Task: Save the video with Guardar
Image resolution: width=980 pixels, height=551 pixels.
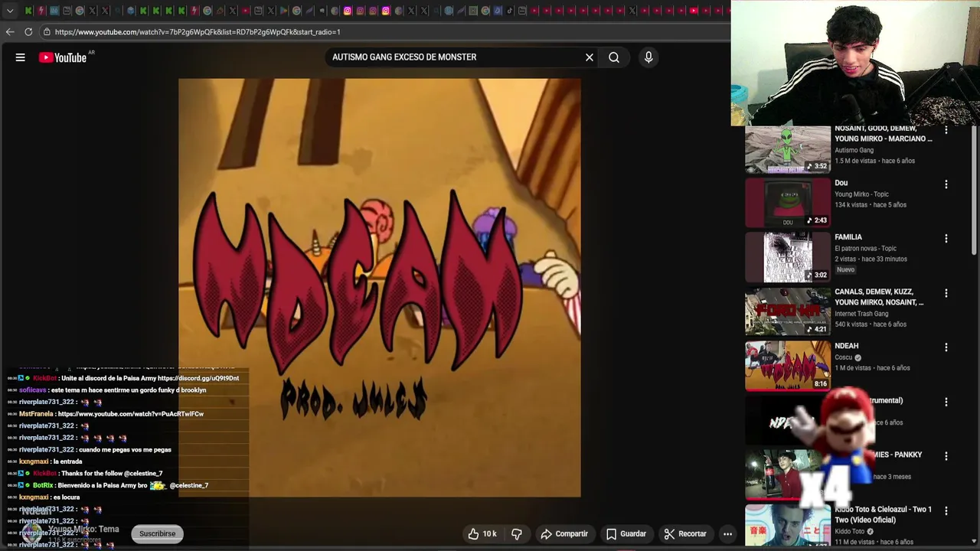Action: [x=626, y=533]
